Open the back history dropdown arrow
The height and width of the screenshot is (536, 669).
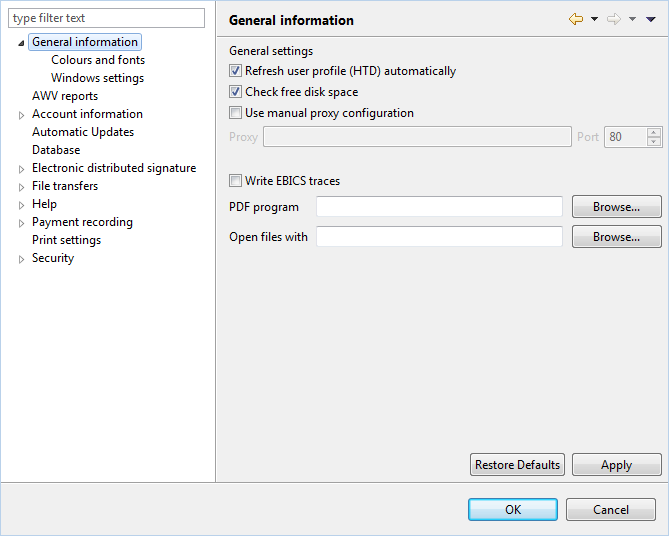pyautogui.click(x=594, y=19)
